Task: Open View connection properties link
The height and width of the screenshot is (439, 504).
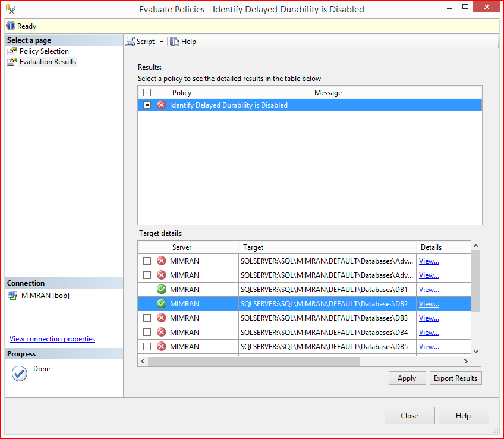Action: (x=52, y=339)
